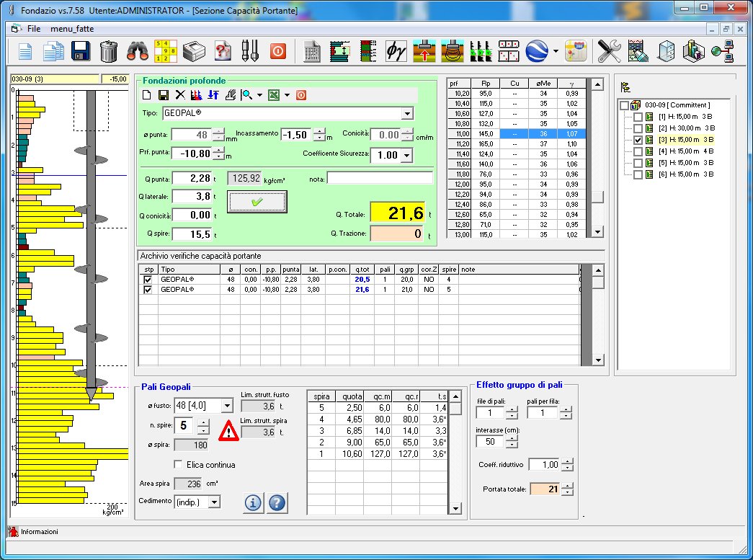The width and height of the screenshot is (753, 560).
Task: Toggle checkbox for first GEOPAL row with 20,5
Action: (148, 280)
